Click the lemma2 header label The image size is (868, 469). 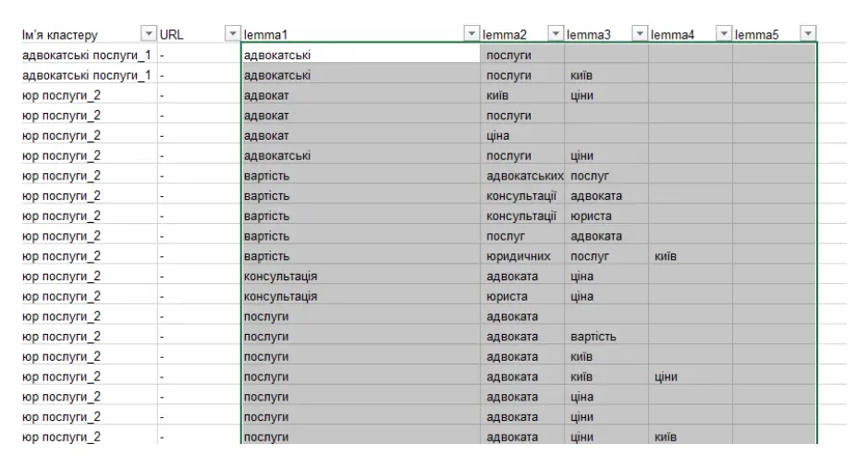[505, 35]
